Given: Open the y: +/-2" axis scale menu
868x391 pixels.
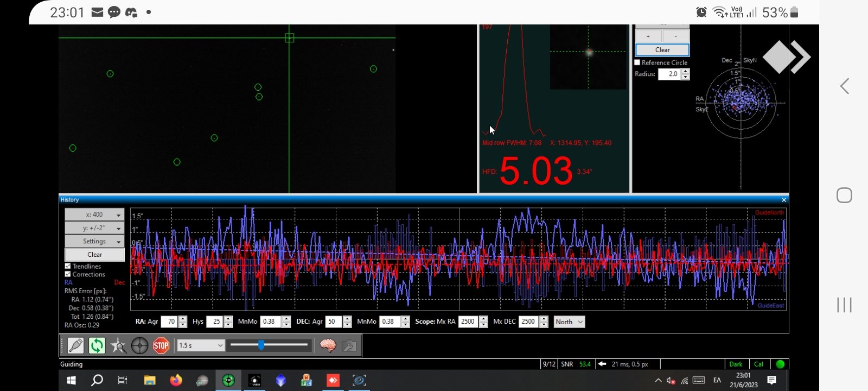Looking at the screenshot, I should pos(94,228).
